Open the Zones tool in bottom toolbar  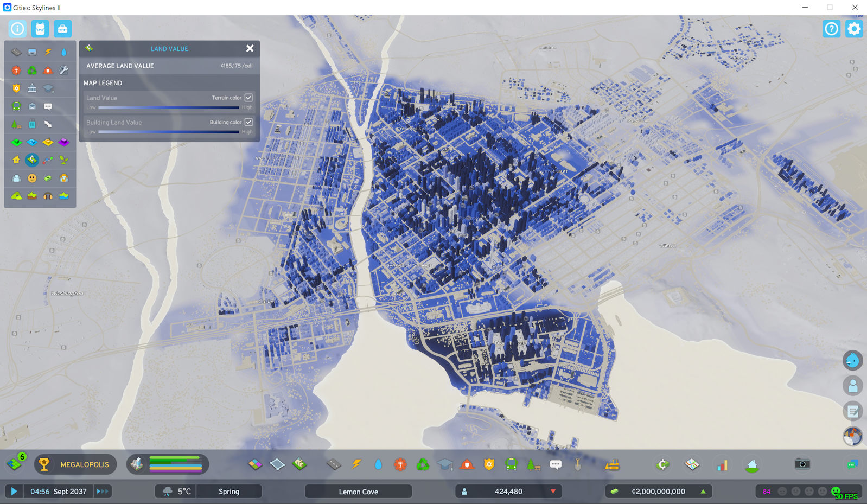click(254, 464)
